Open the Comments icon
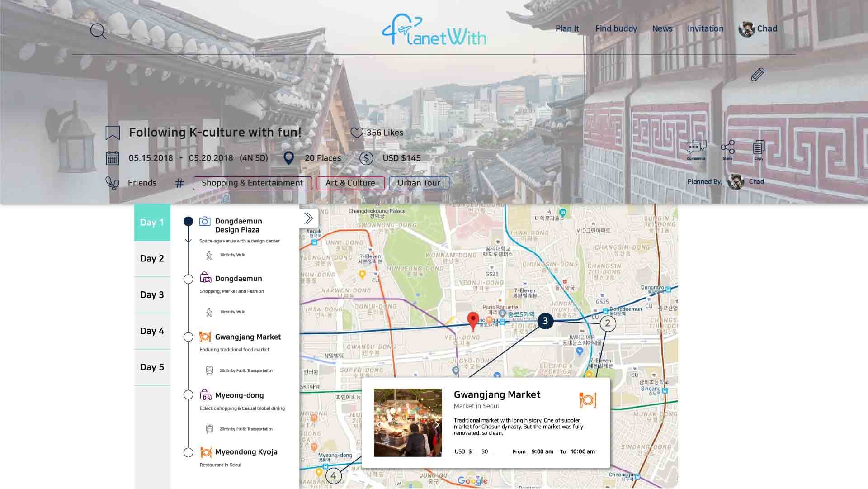 696,148
